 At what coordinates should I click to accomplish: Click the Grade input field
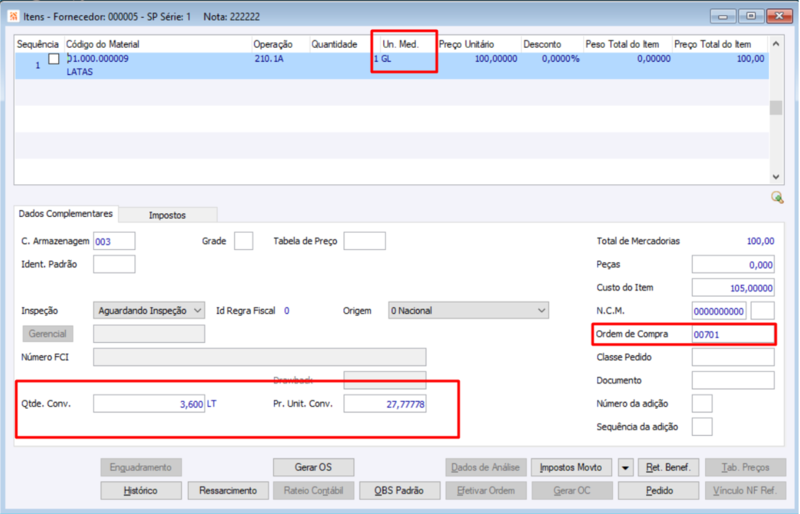243,241
